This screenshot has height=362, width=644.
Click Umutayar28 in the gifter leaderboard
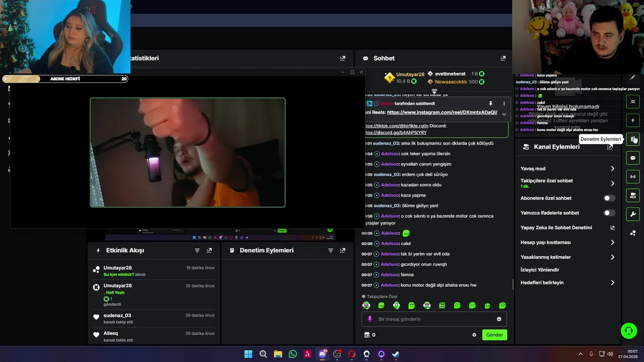tap(410, 74)
